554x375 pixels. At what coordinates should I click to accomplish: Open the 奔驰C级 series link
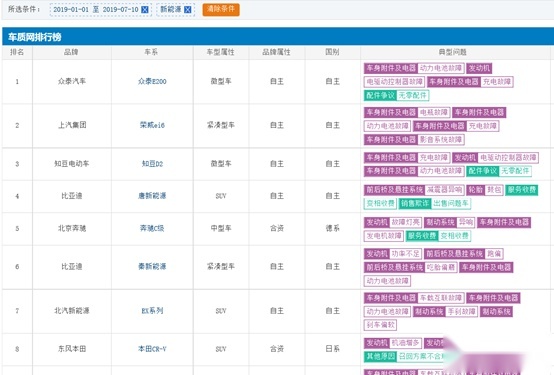click(x=152, y=228)
